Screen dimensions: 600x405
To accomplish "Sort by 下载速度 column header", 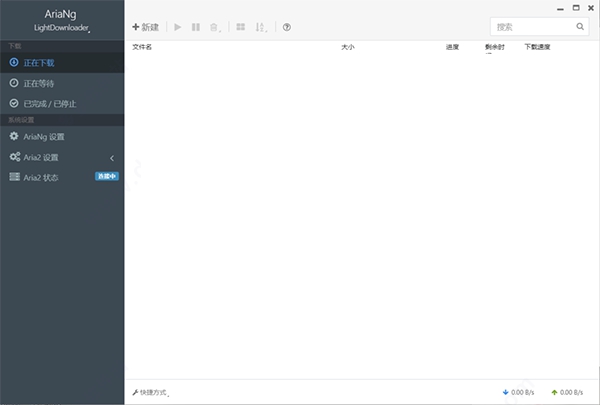I will click(x=537, y=47).
